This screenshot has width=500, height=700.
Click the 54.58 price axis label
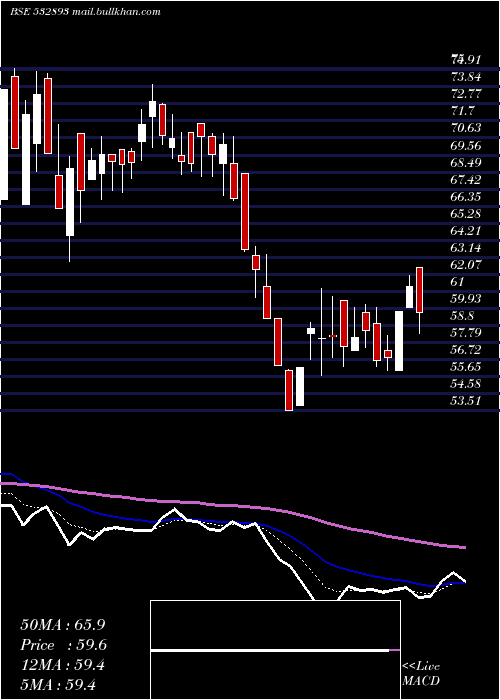[x=467, y=383]
